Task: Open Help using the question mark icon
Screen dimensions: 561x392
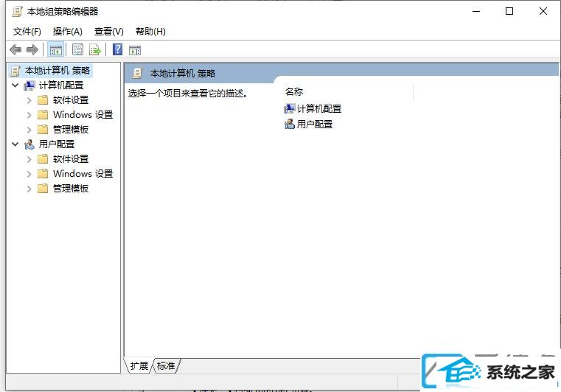Action: tap(117, 49)
